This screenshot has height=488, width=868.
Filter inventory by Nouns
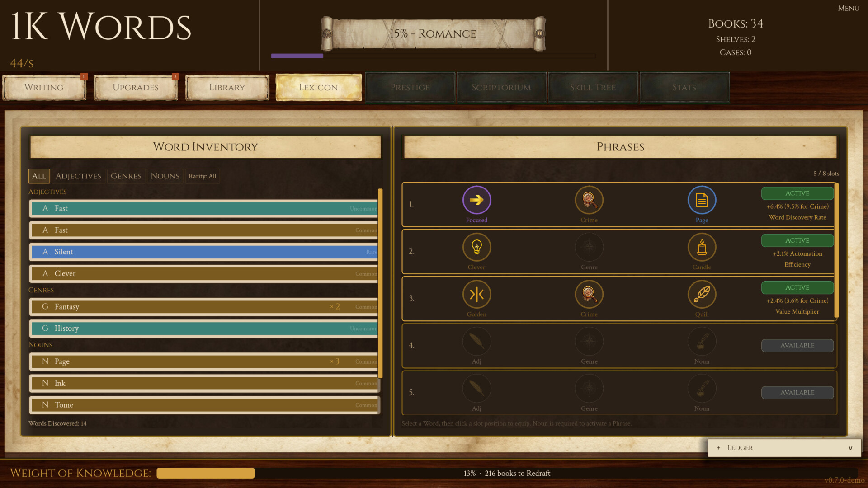coord(165,176)
